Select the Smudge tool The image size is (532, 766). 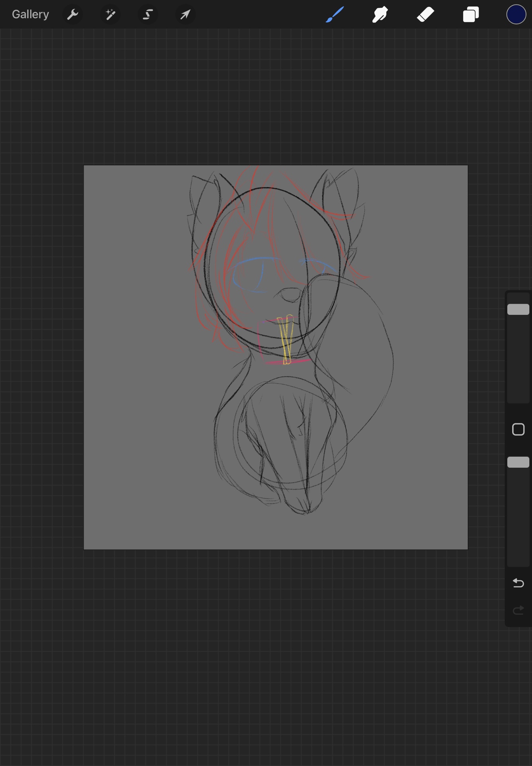pyautogui.click(x=380, y=15)
